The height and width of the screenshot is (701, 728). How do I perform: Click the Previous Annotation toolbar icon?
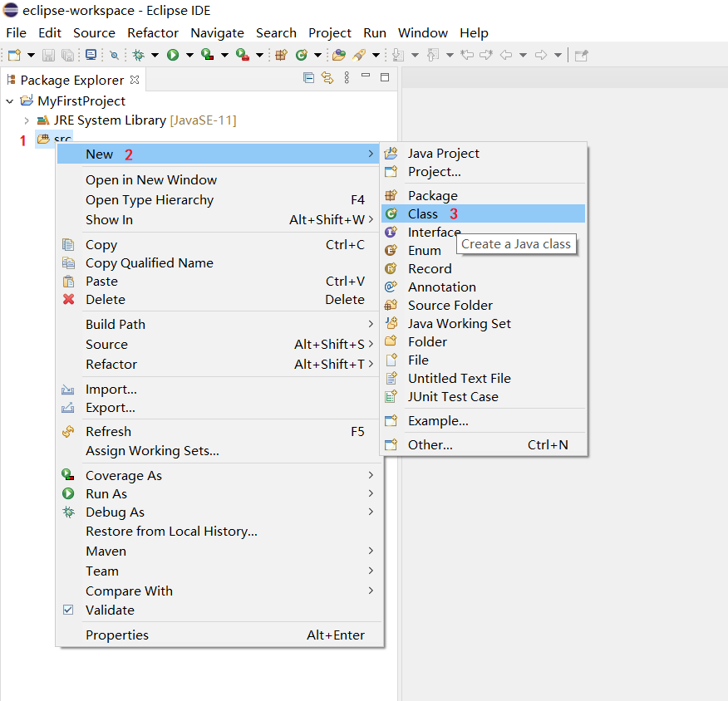[433, 55]
